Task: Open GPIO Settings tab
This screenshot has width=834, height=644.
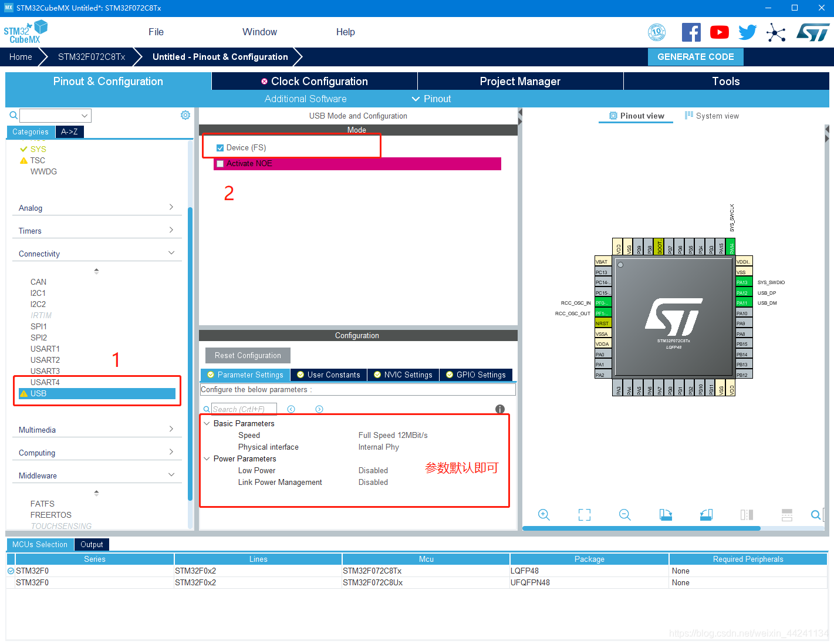Action: point(476,375)
